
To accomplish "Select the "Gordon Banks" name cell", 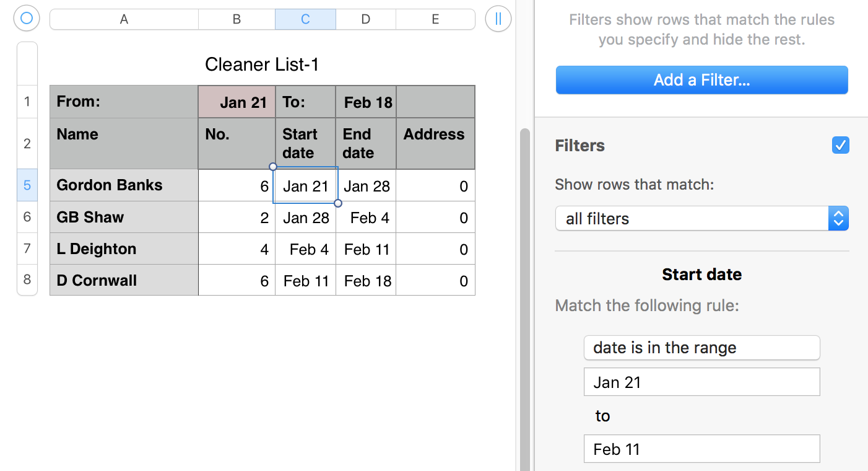I will point(124,185).
